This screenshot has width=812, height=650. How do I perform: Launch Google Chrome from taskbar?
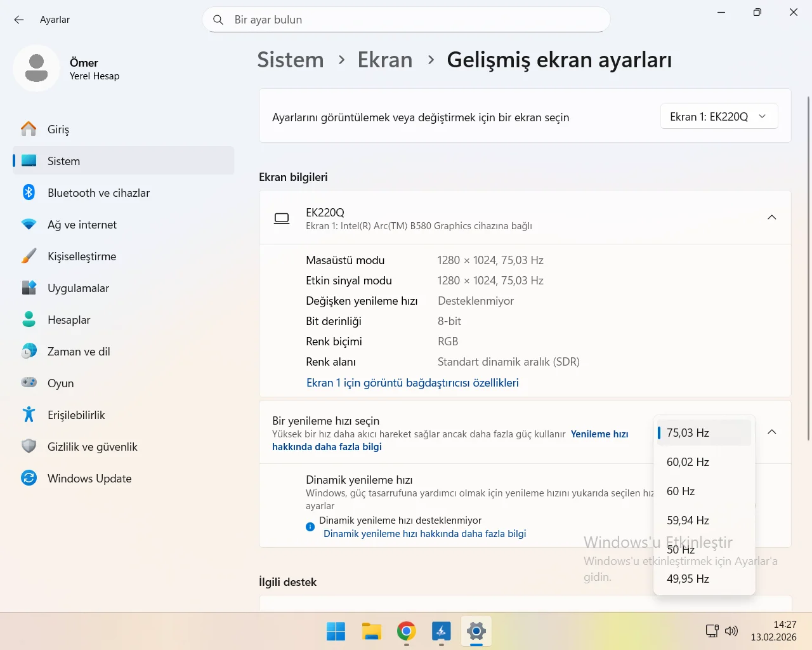[x=407, y=631]
